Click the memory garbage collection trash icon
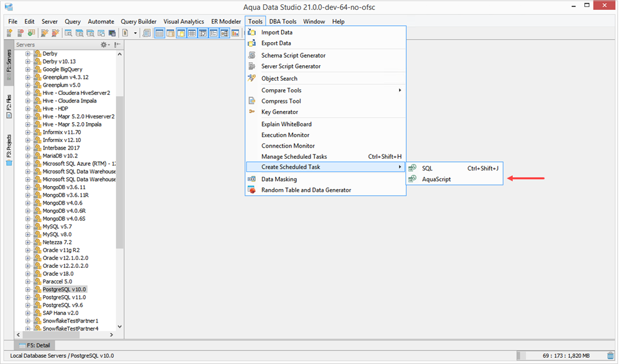619x364 pixels. (610, 355)
